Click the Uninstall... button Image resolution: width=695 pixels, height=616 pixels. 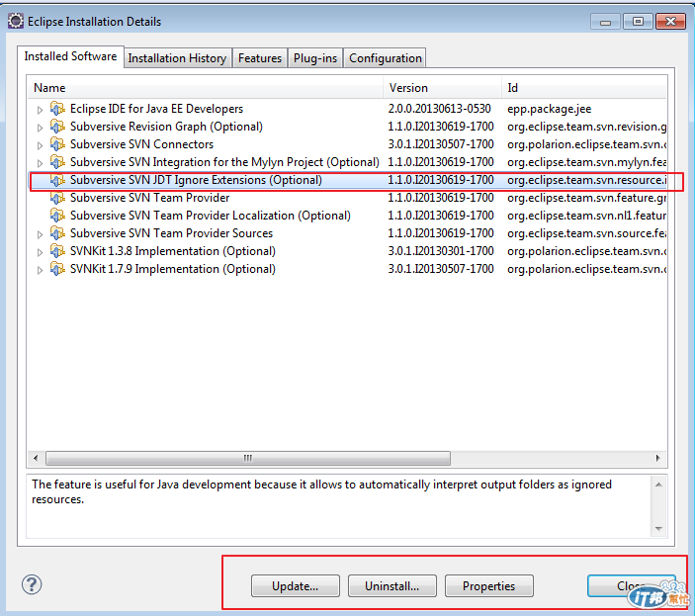pyautogui.click(x=391, y=586)
